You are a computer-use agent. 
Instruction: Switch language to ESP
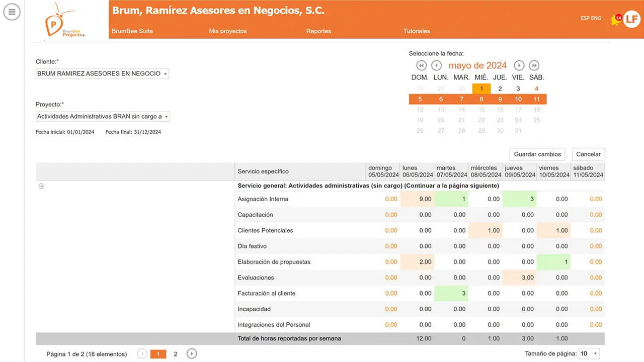pos(585,18)
